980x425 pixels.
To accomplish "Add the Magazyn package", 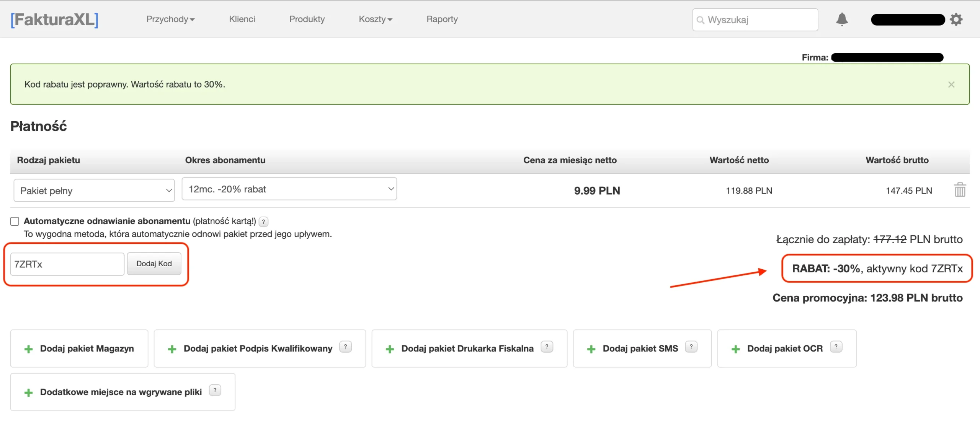I will (79, 348).
